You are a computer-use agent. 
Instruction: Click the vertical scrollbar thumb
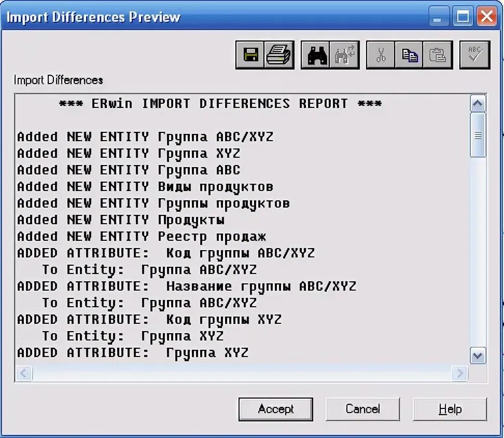(478, 135)
